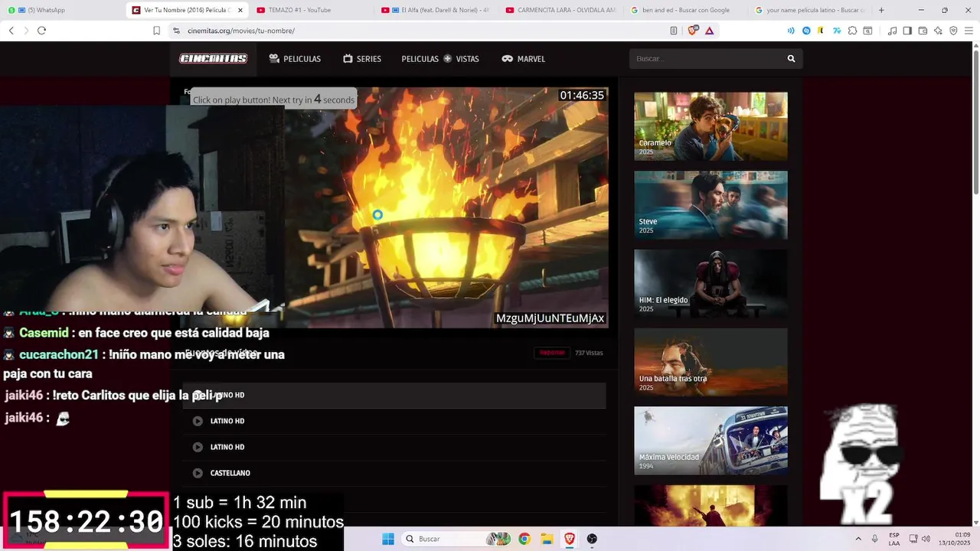Go back to the previous page
This screenshot has width=980, height=551.
(x=11, y=31)
